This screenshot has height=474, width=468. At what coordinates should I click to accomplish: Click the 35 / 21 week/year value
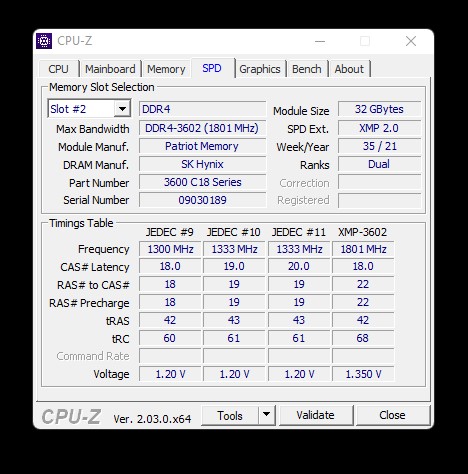click(x=379, y=146)
